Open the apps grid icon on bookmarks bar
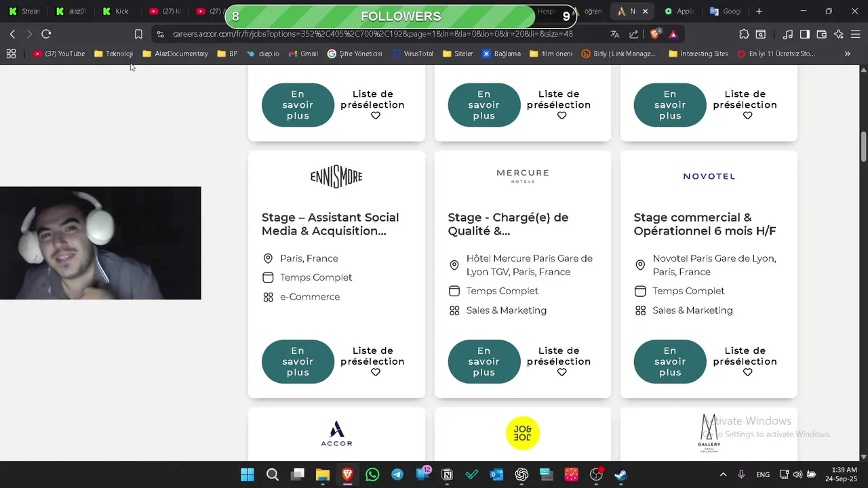The image size is (868, 488). click(x=11, y=54)
